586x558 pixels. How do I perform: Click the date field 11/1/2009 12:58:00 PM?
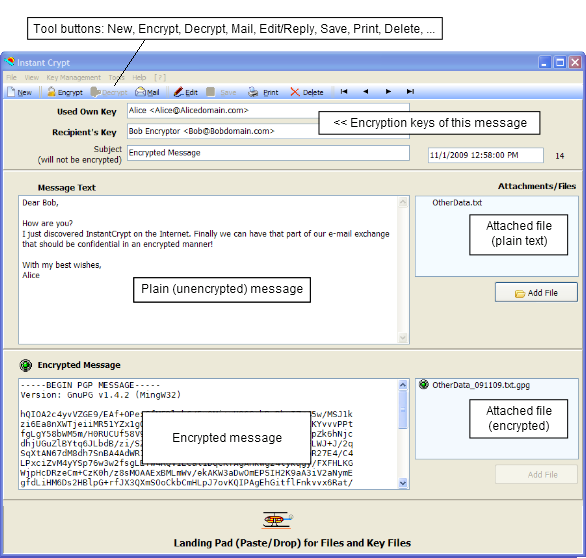pyautogui.click(x=485, y=155)
